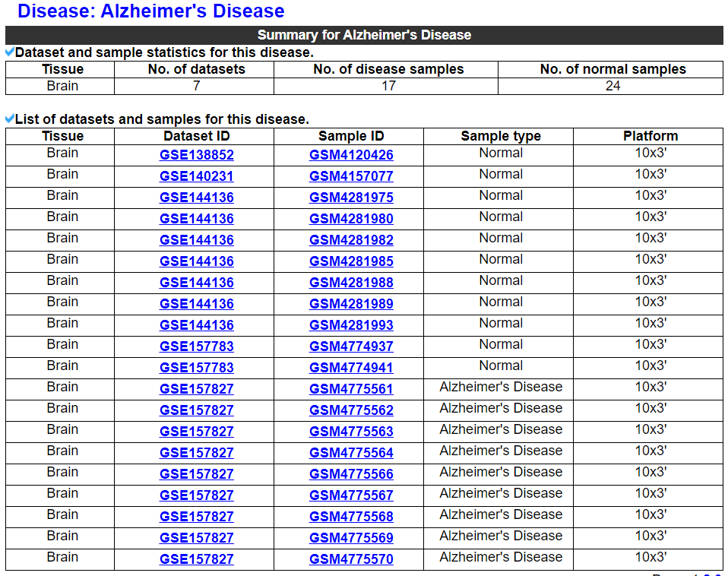Image resolution: width=728 pixels, height=576 pixels.
Task: Click the Sample type column header
Action: [x=500, y=136]
